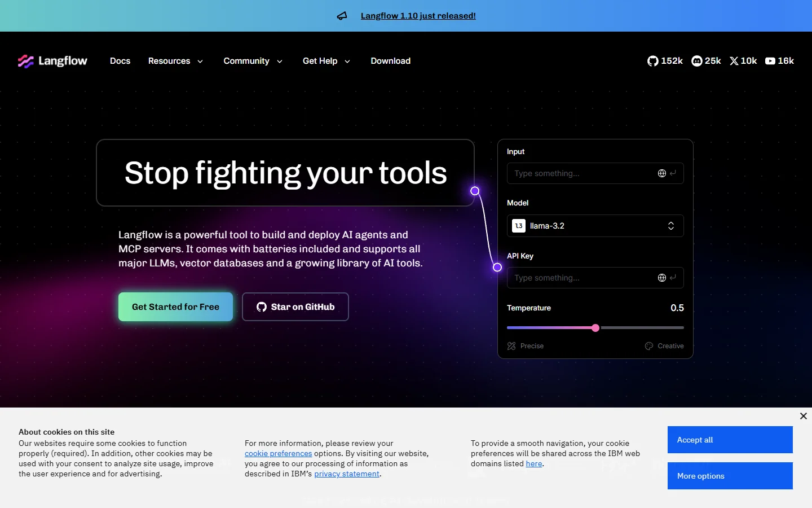This screenshot has width=812, height=508.
Task: Open the cookie preferences link
Action: click(278, 453)
